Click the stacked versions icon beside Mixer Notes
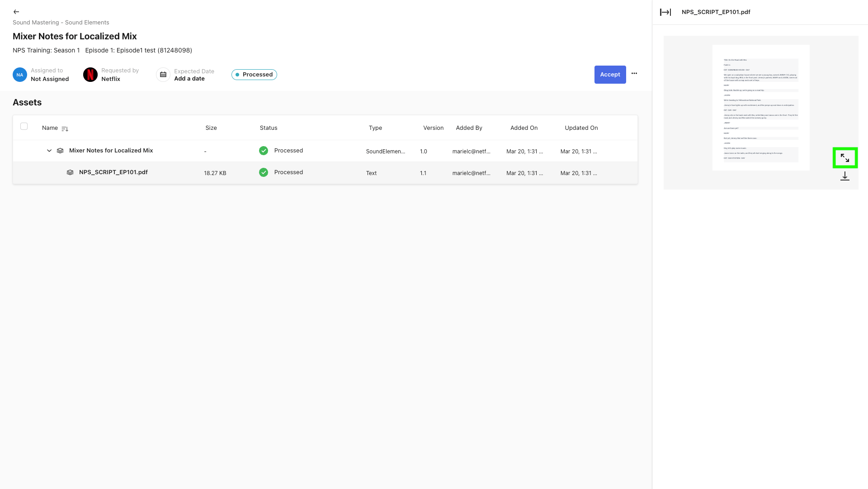This screenshot has width=868, height=489. [60, 151]
